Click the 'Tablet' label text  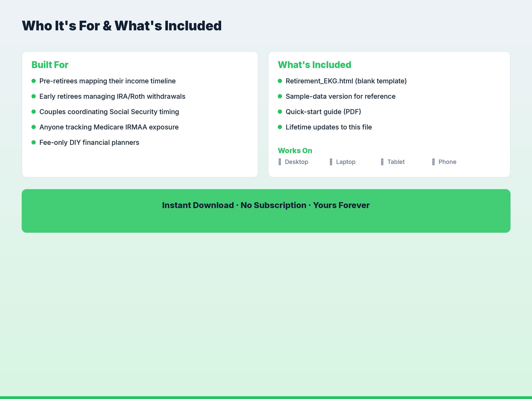(x=396, y=162)
